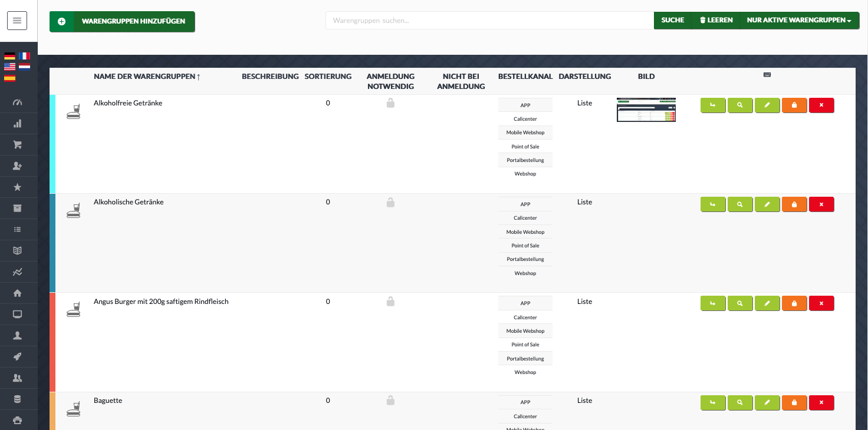Open single user sidebar icon
The image size is (868, 430).
click(x=17, y=336)
